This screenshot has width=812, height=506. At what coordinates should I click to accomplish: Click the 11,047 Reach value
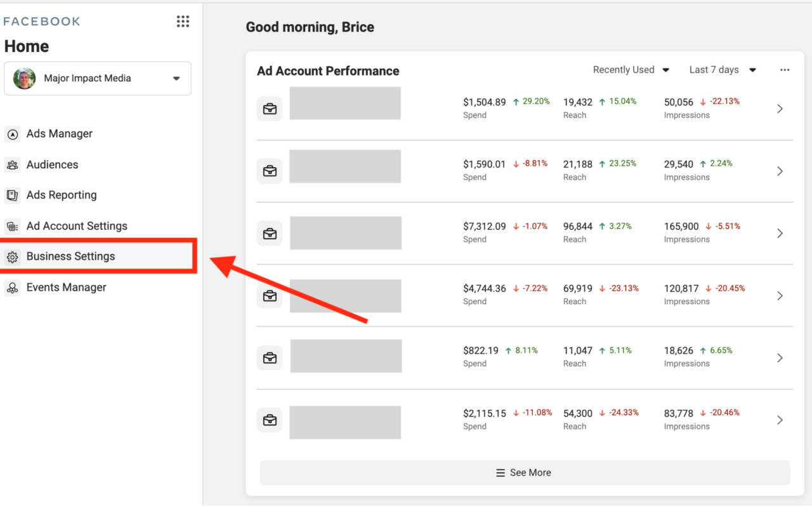(578, 350)
